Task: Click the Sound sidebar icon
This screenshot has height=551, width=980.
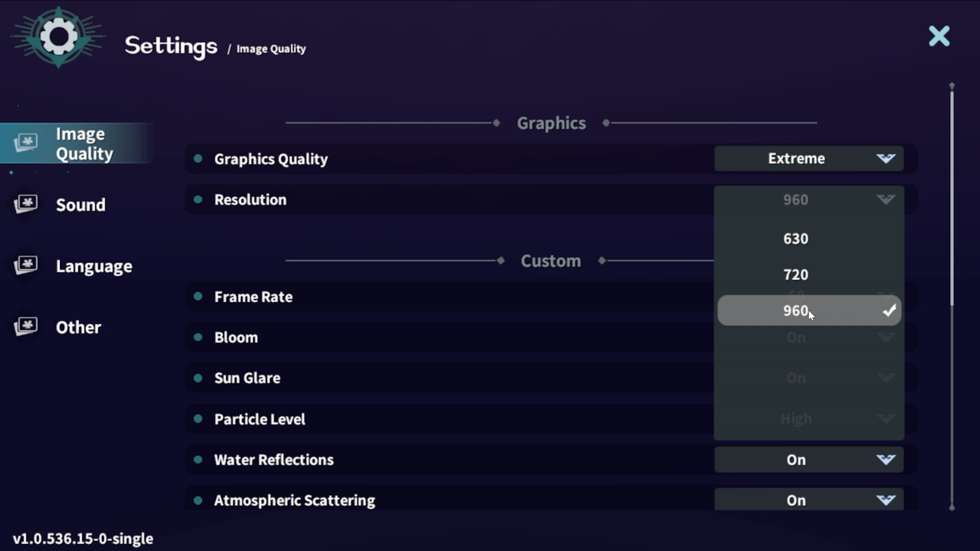Action: (x=26, y=204)
